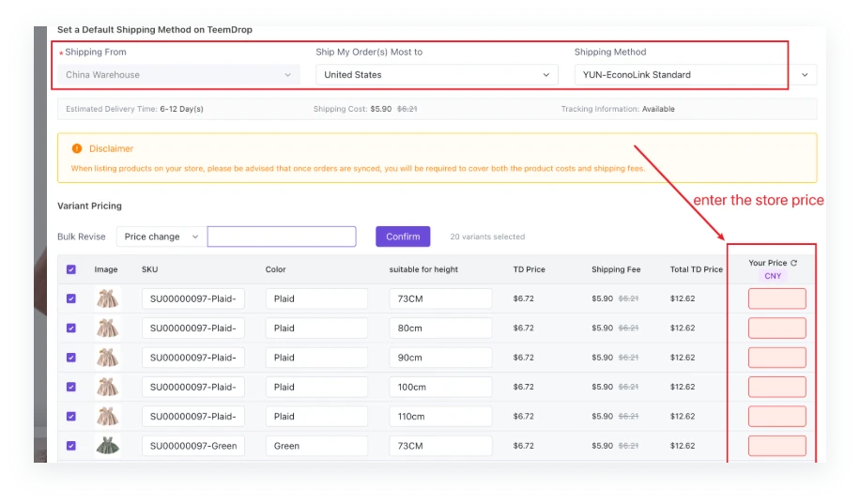The width and height of the screenshot is (860, 504).
Task: Click the orange Disclaimer warning icon
Action: (76, 149)
